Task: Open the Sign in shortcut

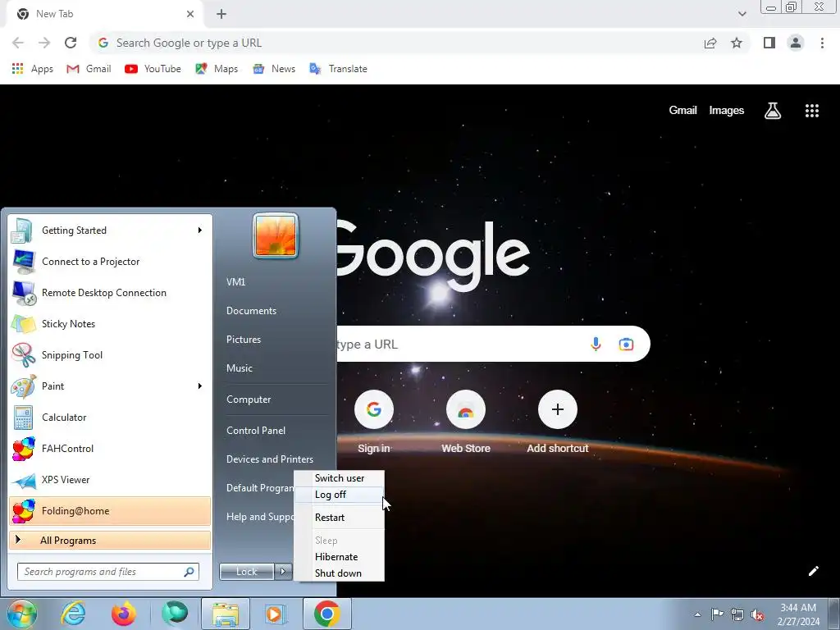Action: point(374,422)
